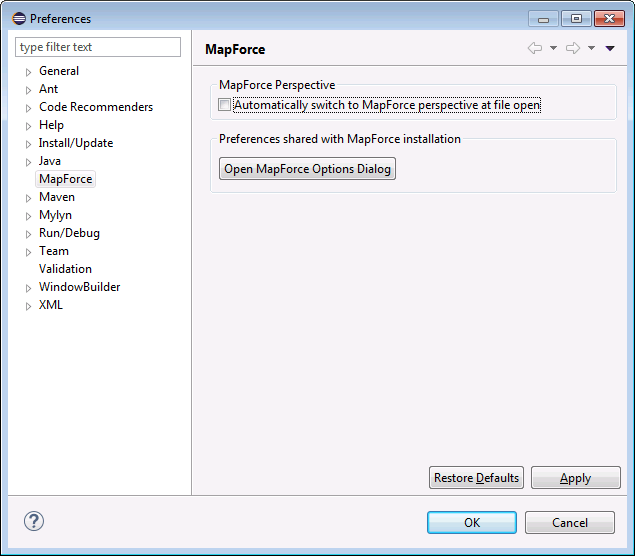Expand the General tree node

click(x=28, y=72)
